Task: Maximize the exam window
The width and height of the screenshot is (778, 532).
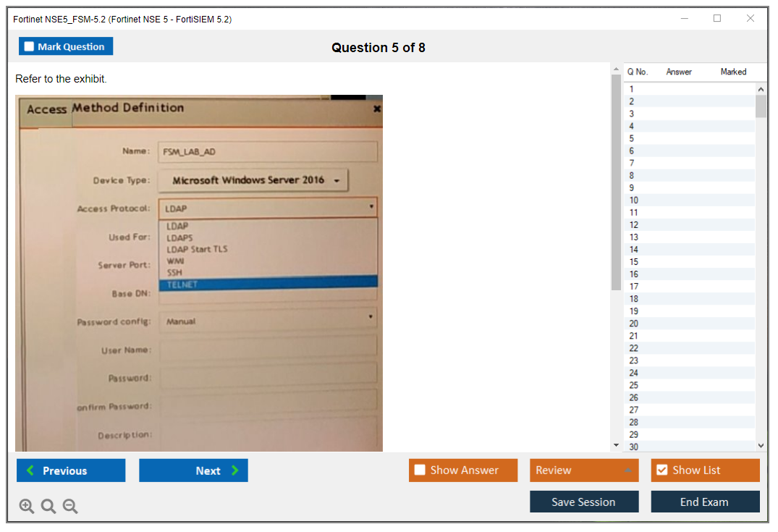Action: (x=717, y=19)
